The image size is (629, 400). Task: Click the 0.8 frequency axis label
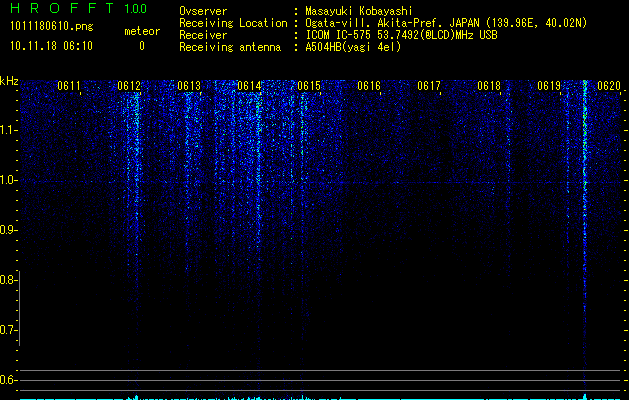pos(8,280)
